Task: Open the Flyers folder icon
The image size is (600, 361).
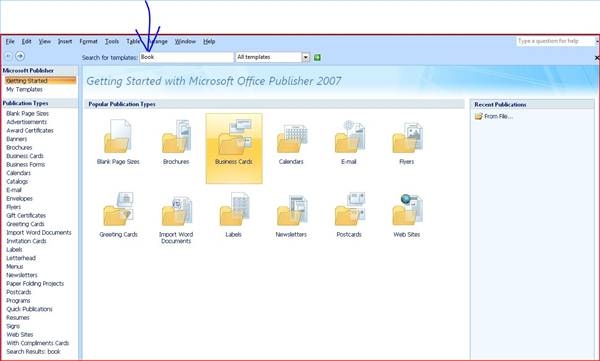Action: tap(407, 137)
